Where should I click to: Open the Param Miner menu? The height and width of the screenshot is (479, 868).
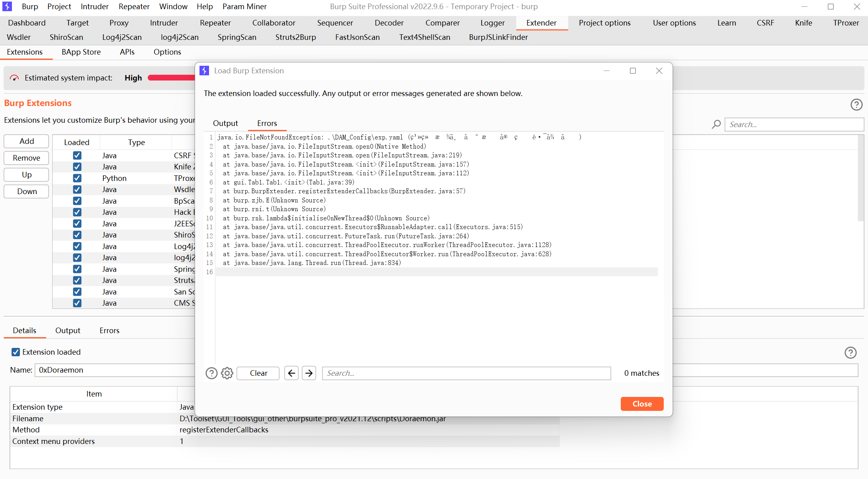tap(244, 6)
